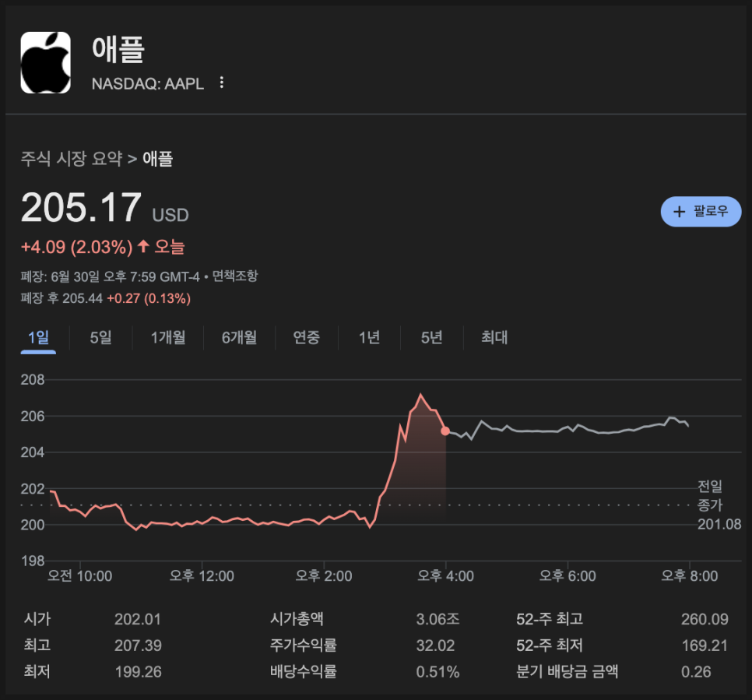Image resolution: width=752 pixels, height=700 pixels.
Task: Click the 시가총액 label
Action: tap(297, 619)
